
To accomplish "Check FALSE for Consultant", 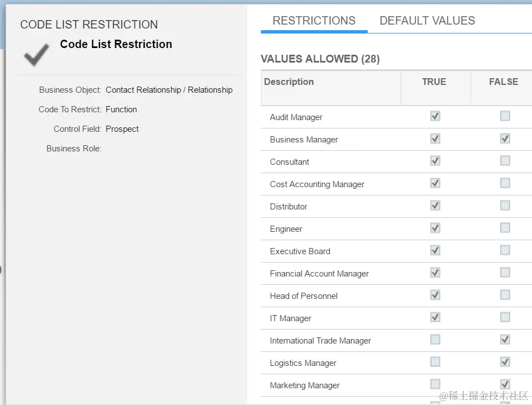I will (x=505, y=161).
